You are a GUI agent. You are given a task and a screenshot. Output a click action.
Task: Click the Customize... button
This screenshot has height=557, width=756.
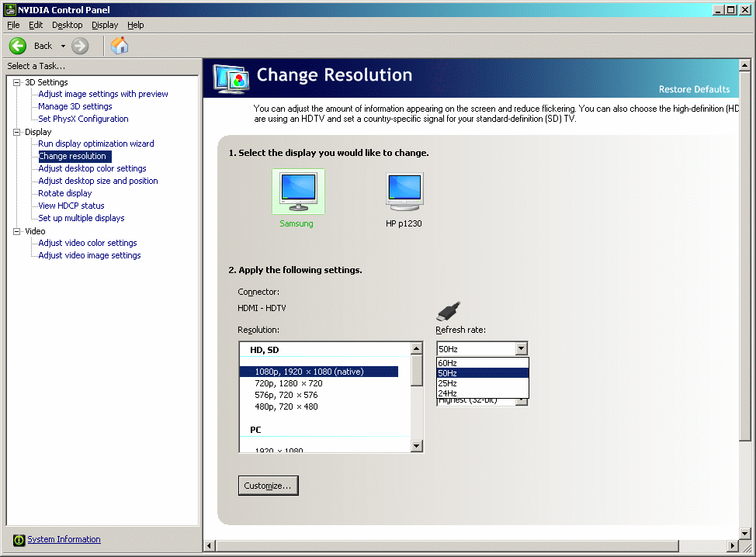click(x=268, y=486)
